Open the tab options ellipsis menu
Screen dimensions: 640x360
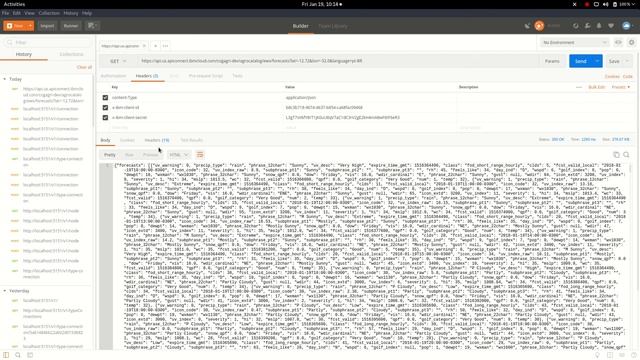tap(165, 46)
